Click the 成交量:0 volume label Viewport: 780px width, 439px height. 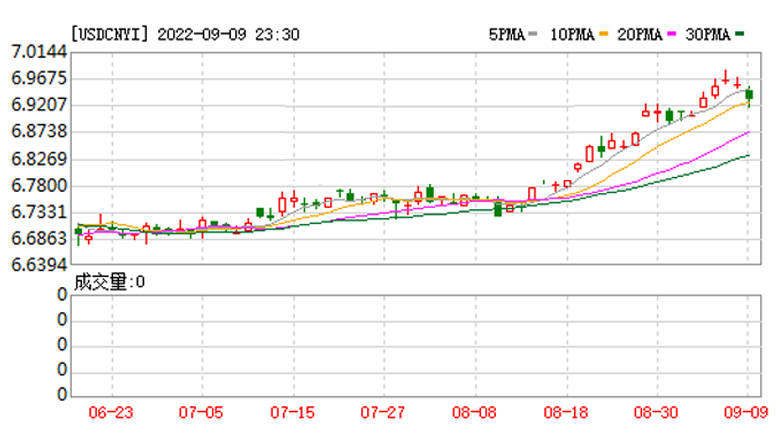pos(109,282)
